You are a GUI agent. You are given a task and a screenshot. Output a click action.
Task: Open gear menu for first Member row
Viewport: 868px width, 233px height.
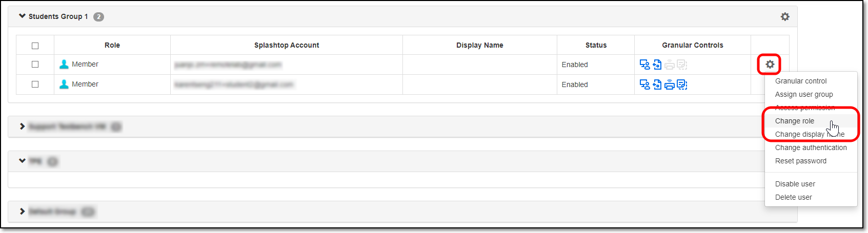coord(770,65)
